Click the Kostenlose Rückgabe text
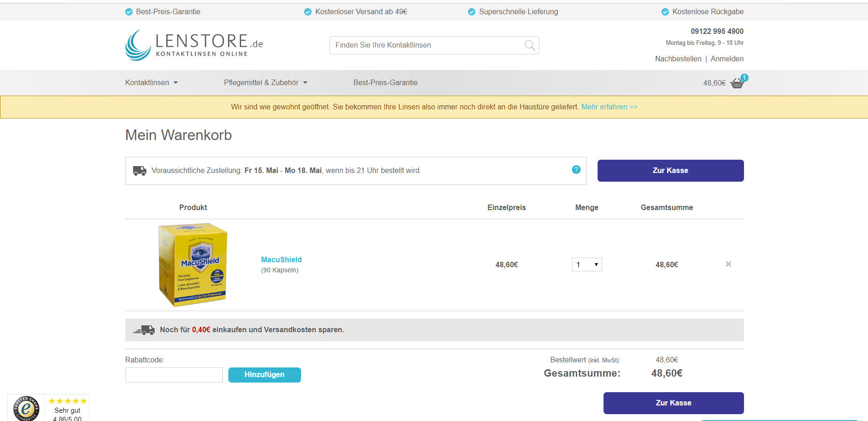This screenshot has height=421, width=868. pyautogui.click(x=708, y=12)
